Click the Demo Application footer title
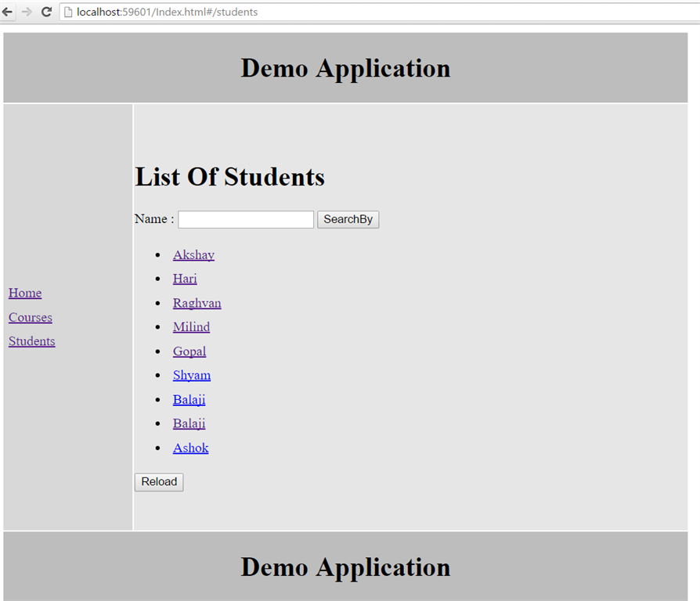The width and height of the screenshot is (700, 601). (x=345, y=567)
